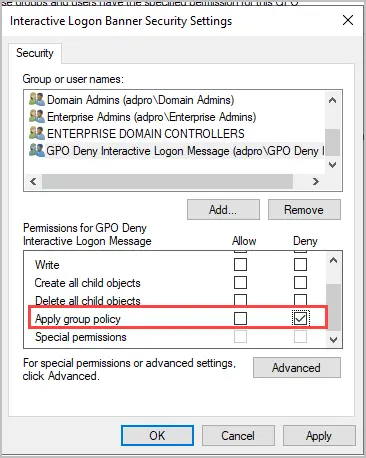Check Allow for Apply group policy
Viewport: 366px width, 458px height.
(x=240, y=319)
